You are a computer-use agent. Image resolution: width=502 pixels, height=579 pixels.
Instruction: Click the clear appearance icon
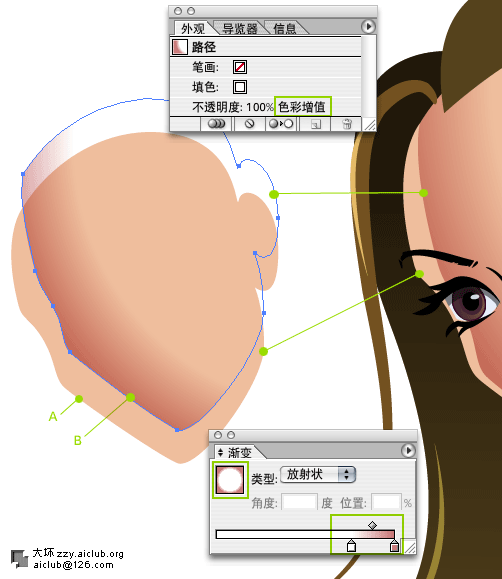[x=250, y=124]
